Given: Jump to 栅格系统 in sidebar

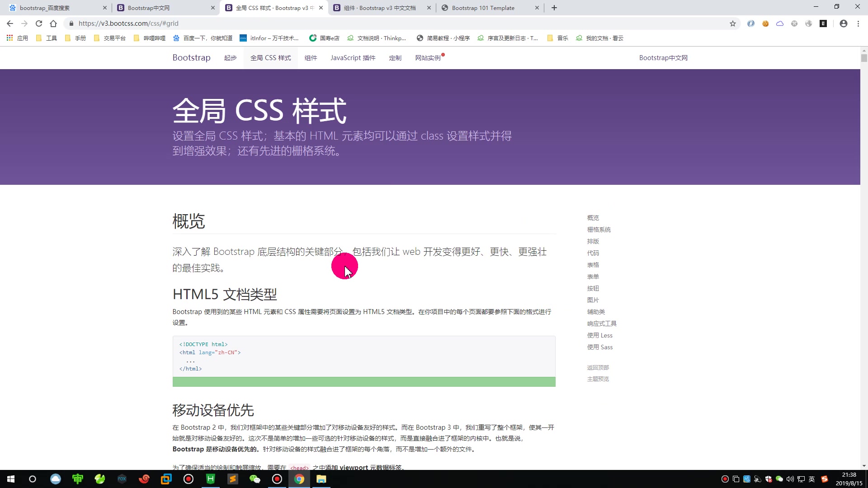Looking at the screenshot, I should click(599, 230).
